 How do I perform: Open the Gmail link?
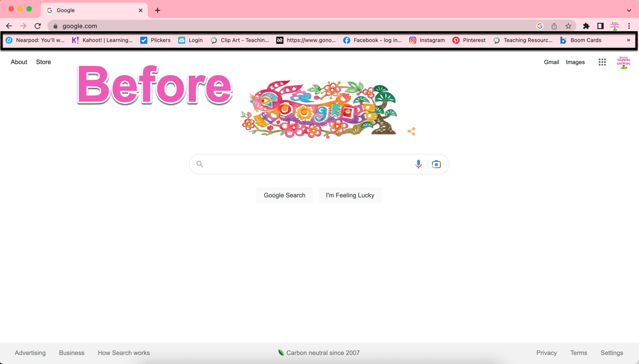tap(552, 62)
